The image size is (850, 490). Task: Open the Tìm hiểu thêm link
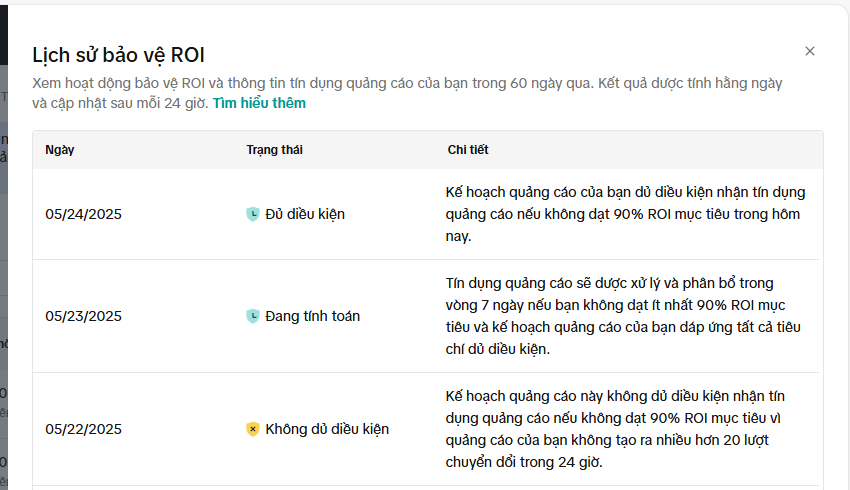click(x=259, y=103)
